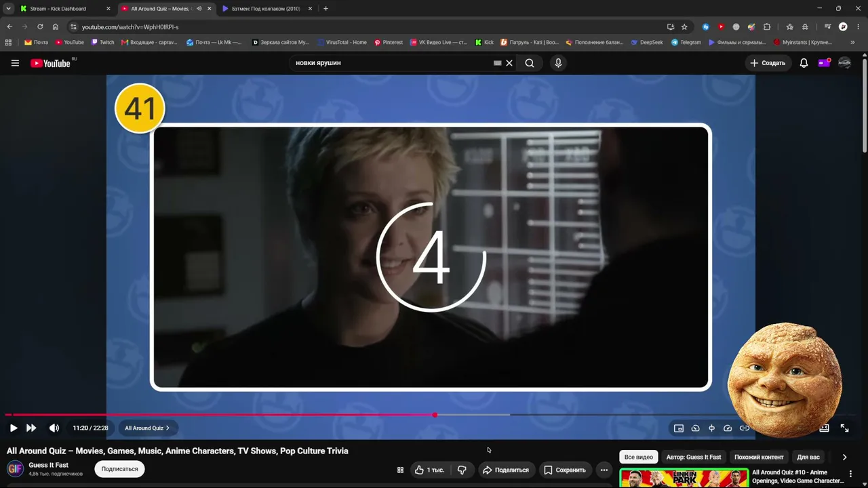Open the VirusTotal - Home bookmark
Image resolution: width=868 pixels, height=488 pixels.
tap(342, 42)
